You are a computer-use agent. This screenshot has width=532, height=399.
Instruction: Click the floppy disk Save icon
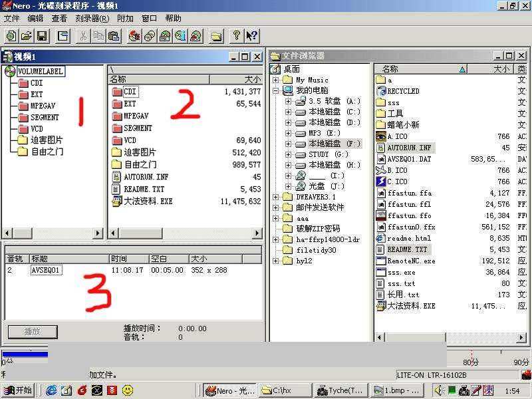[41, 36]
